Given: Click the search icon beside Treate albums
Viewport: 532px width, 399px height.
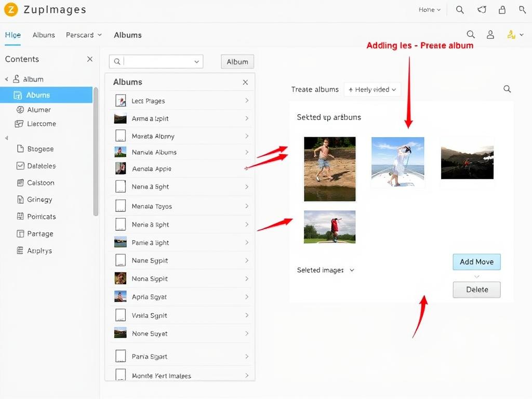Looking at the screenshot, I should pos(507,89).
